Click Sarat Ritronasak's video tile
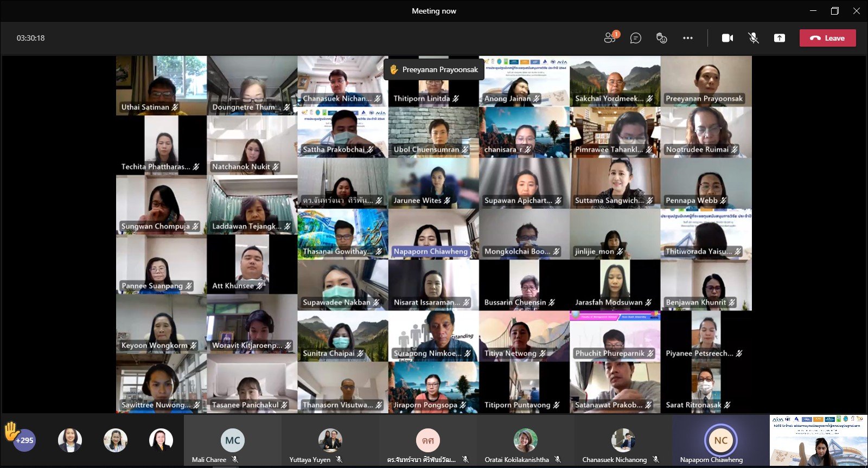 click(706, 387)
